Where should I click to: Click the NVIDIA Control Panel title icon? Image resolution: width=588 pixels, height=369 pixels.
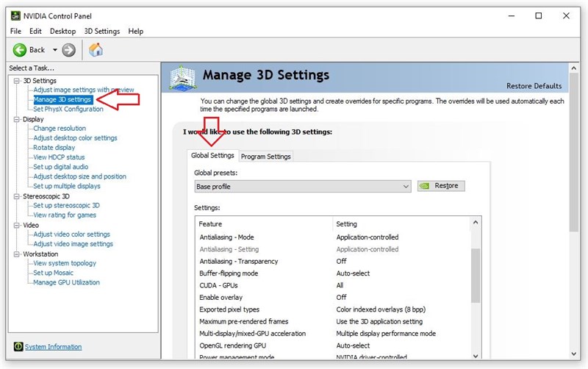pyautogui.click(x=15, y=15)
